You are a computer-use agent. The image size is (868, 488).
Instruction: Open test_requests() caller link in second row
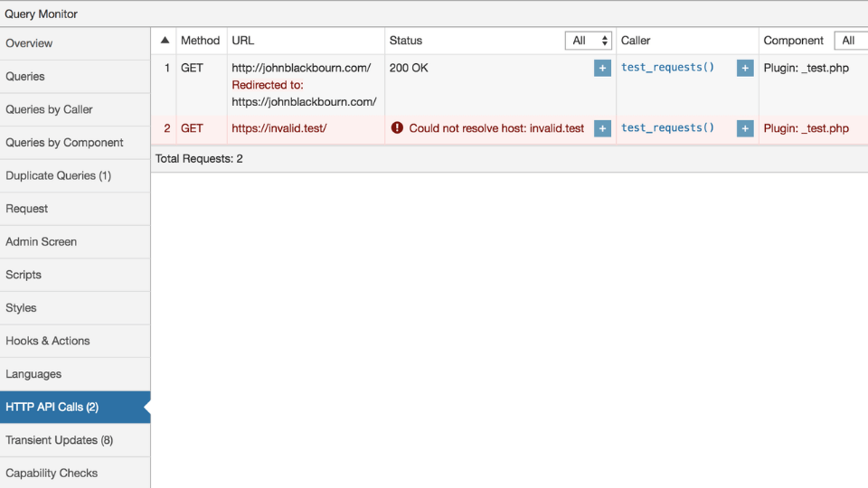(x=667, y=127)
